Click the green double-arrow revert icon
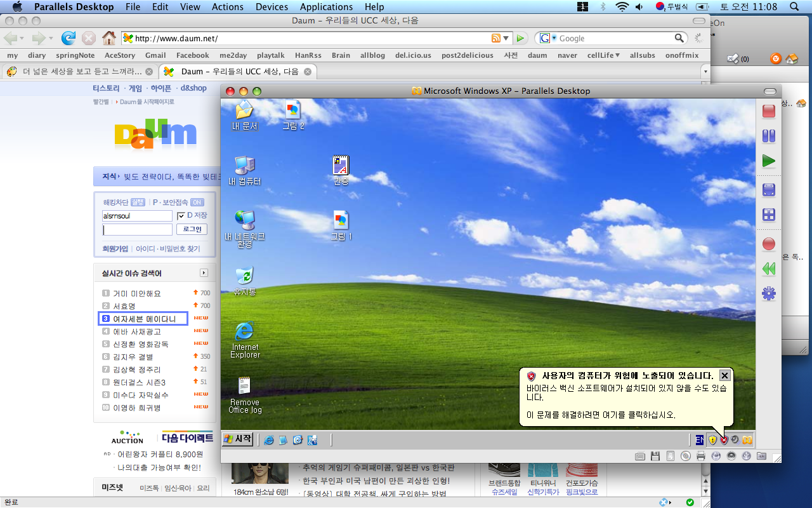 [769, 269]
